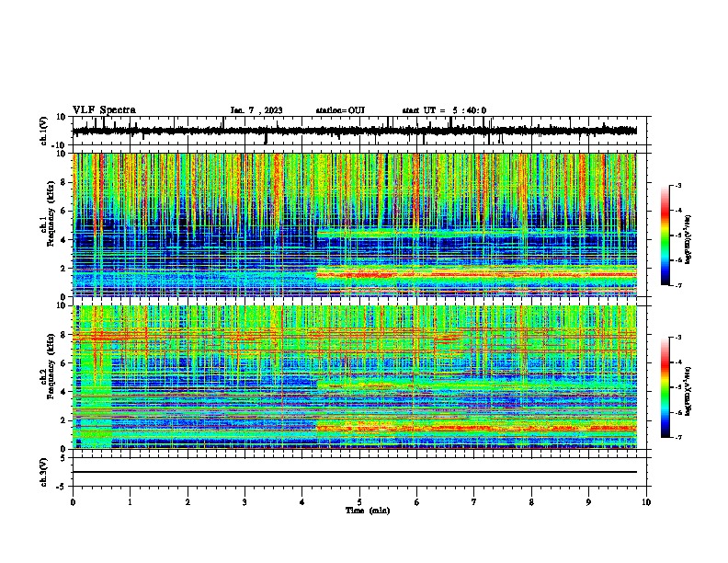Click the "6" kHz tick on ch.1 frequency axis
This screenshot has height=563, width=728.
point(64,211)
